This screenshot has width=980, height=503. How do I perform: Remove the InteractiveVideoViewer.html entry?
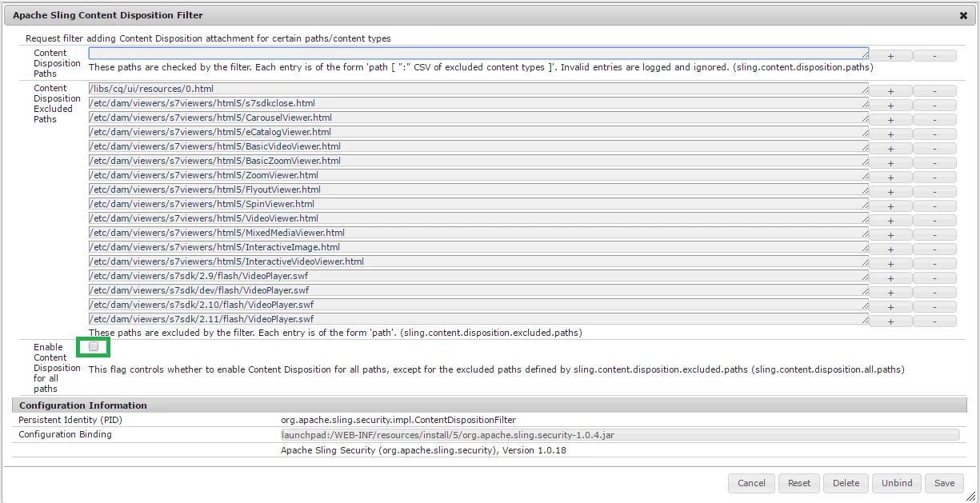(934, 264)
